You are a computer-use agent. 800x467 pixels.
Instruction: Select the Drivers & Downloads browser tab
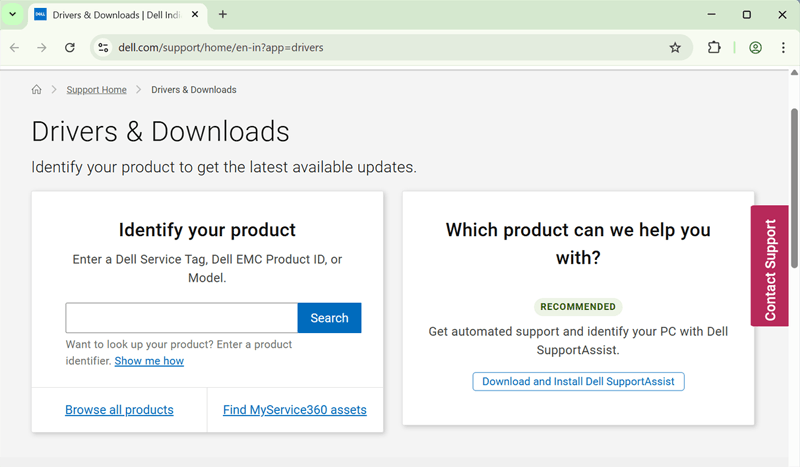[118, 15]
